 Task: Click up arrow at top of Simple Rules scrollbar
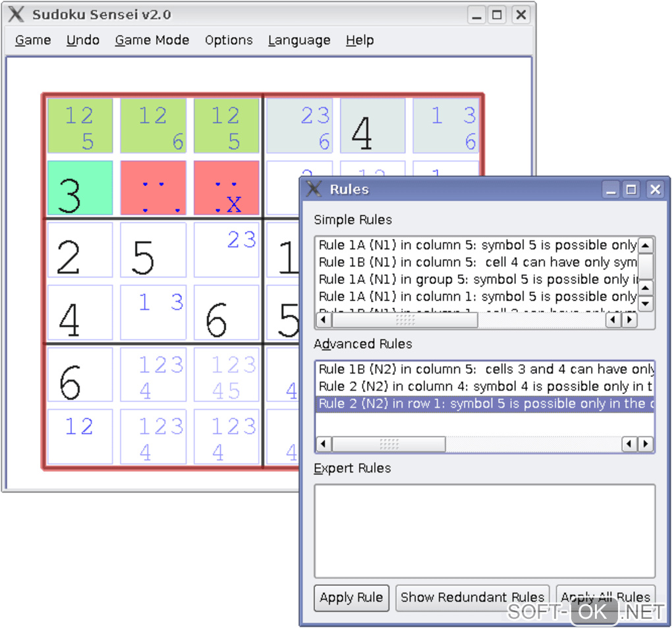[x=645, y=245]
